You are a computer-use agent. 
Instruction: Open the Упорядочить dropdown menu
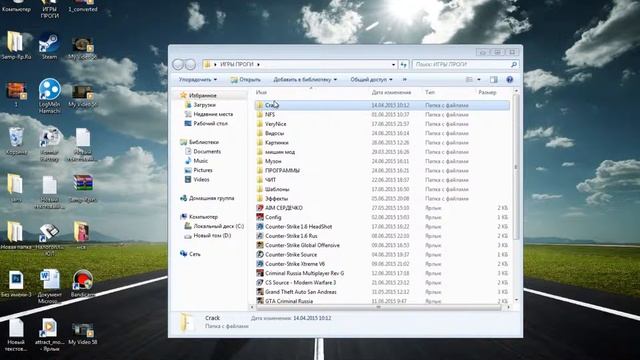tap(198, 80)
